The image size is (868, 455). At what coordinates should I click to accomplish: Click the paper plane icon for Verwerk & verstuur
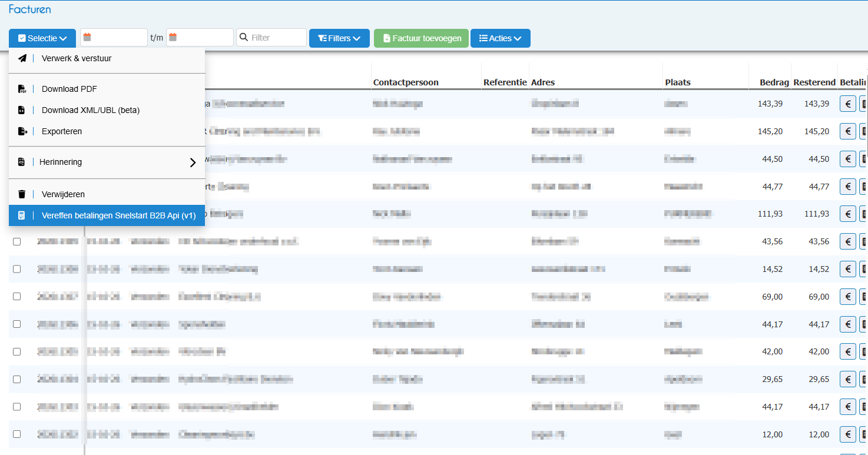click(22, 58)
